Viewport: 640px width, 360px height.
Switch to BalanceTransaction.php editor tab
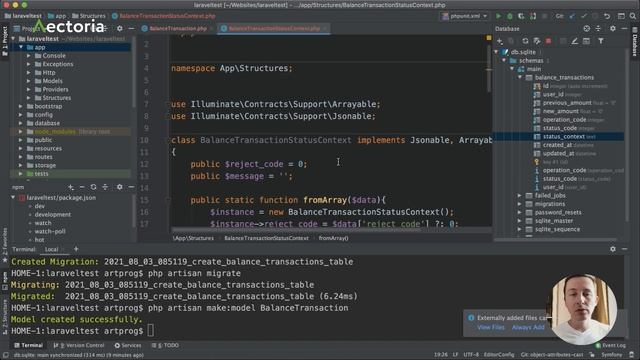[x=178, y=29]
